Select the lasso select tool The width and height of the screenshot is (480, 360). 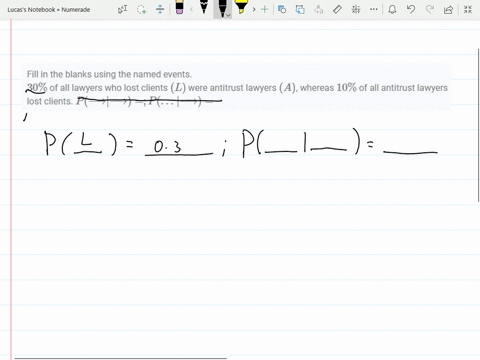(x=142, y=9)
